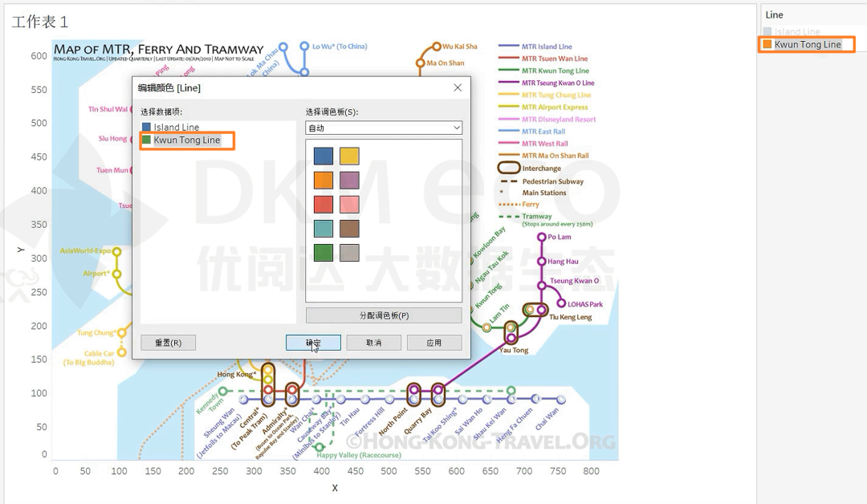
Task: Select the blue palette color swatch
Action: (x=324, y=156)
